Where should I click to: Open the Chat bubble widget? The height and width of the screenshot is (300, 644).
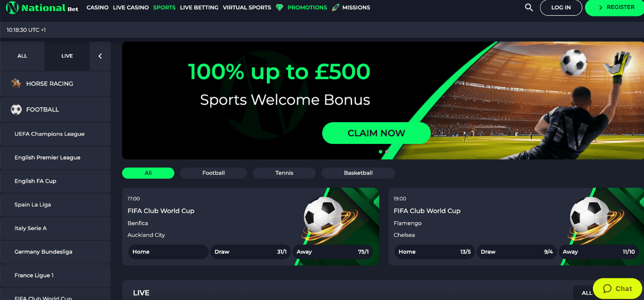(617, 289)
